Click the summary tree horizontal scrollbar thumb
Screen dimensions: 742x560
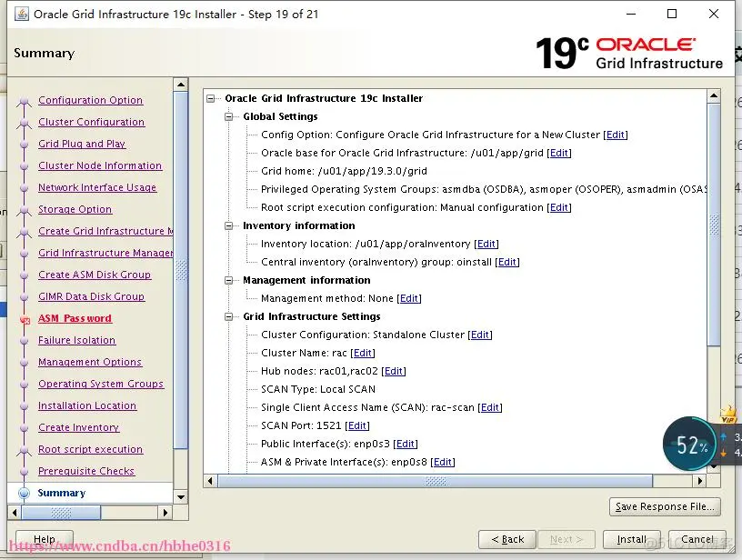tap(435, 481)
